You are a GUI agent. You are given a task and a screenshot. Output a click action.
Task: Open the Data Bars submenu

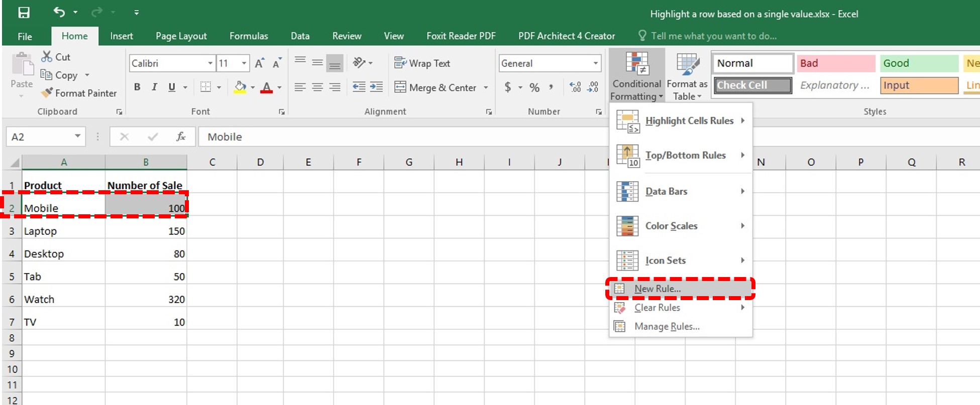coord(681,191)
